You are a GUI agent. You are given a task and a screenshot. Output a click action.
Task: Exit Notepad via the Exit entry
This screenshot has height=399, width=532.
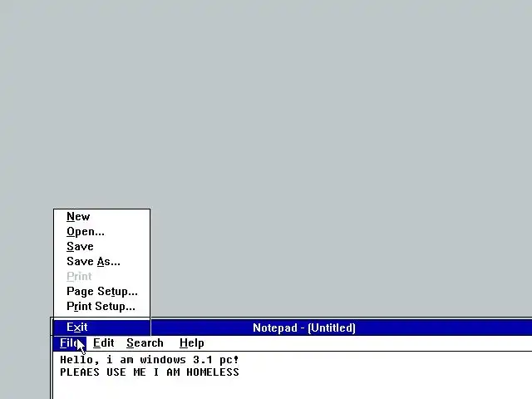pos(101,327)
